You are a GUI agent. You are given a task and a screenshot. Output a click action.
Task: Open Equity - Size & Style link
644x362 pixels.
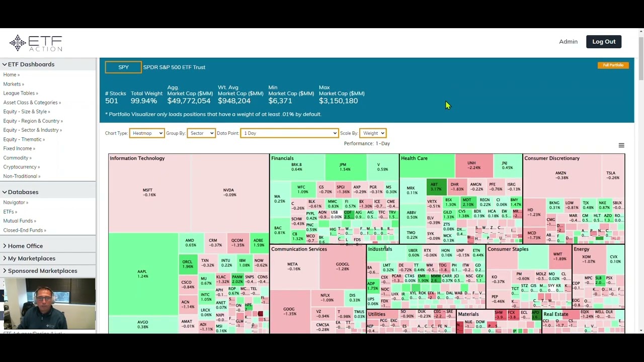point(26,112)
